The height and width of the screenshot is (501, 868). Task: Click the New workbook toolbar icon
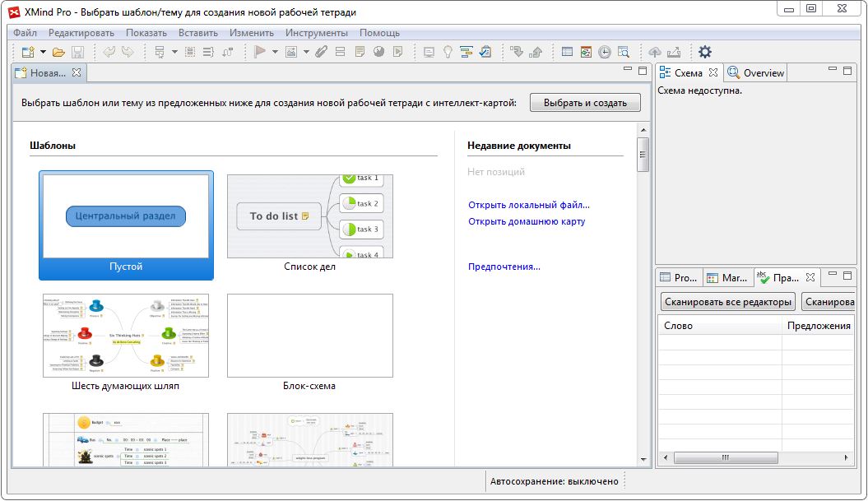28,52
